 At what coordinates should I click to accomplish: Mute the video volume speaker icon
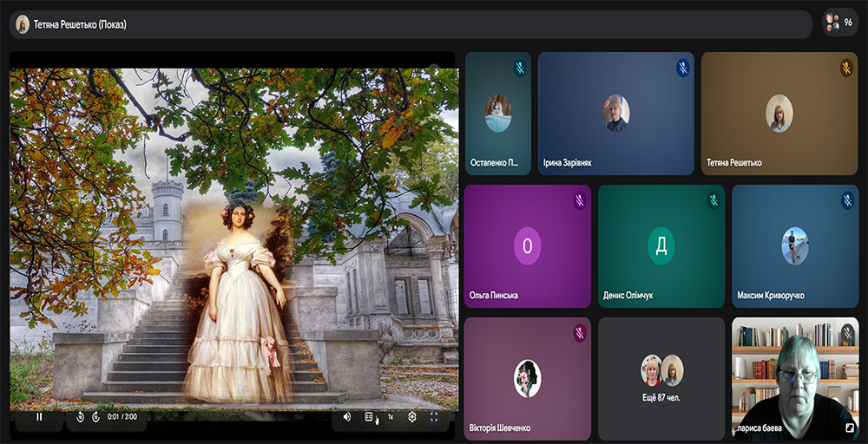click(347, 417)
